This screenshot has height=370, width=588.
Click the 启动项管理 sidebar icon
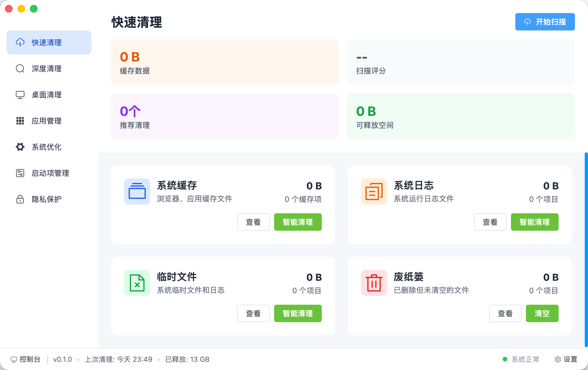click(20, 173)
